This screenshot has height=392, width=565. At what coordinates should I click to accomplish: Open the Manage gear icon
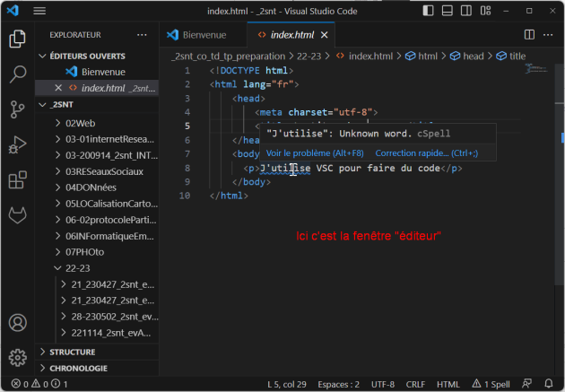tap(17, 357)
